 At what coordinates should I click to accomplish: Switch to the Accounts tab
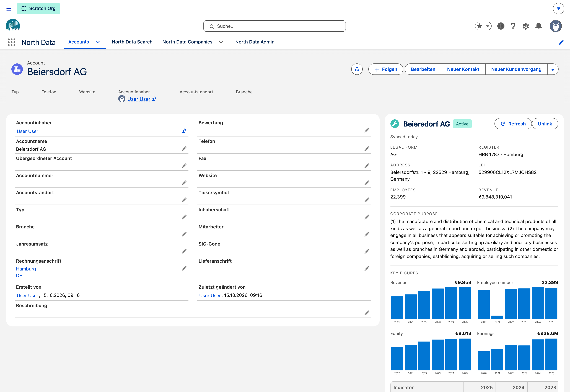pos(79,42)
